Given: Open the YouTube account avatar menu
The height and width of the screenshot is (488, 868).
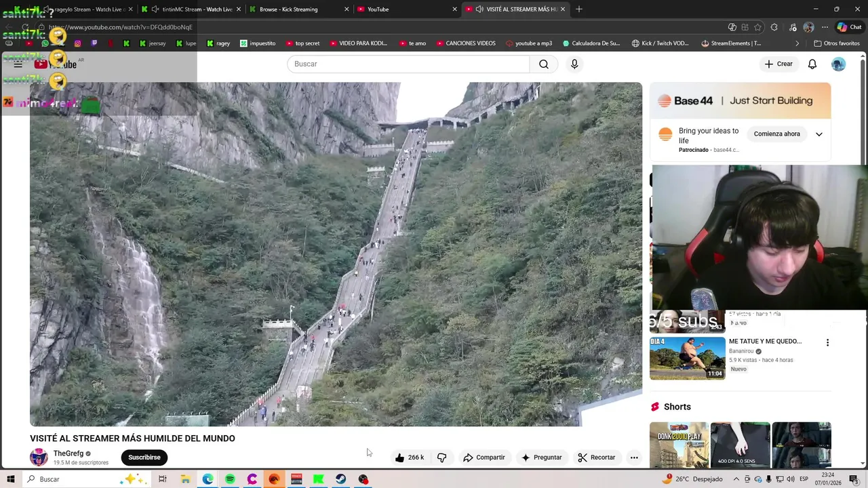Looking at the screenshot, I should [839, 64].
